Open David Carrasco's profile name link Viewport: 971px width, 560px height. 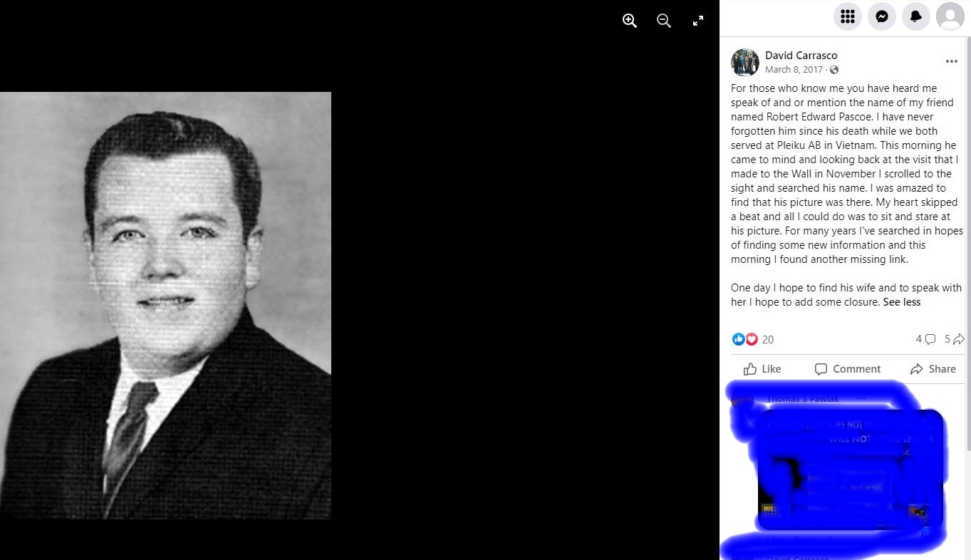pos(801,56)
